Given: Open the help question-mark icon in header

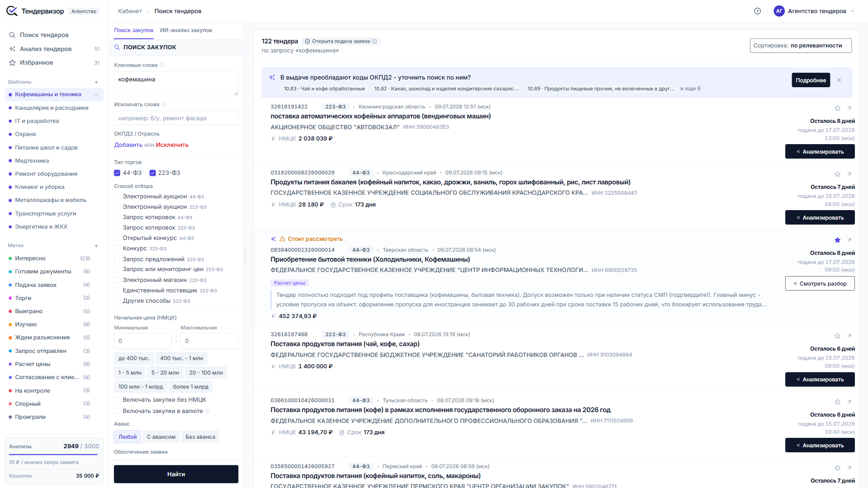Looking at the screenshot, I should (758, 11).
